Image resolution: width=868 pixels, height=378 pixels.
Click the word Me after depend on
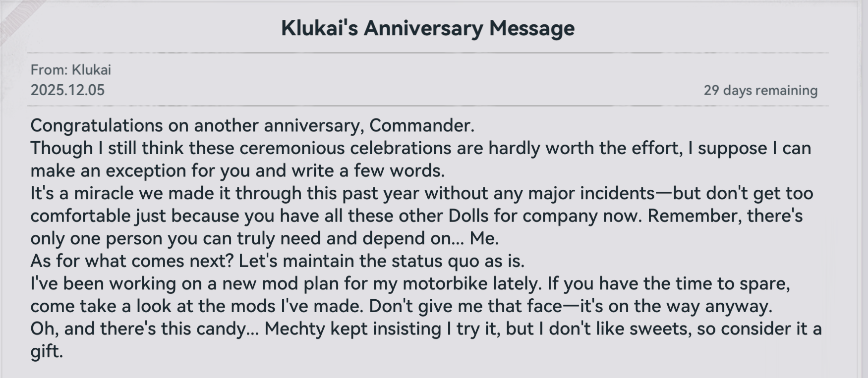(x=483, y=239)
